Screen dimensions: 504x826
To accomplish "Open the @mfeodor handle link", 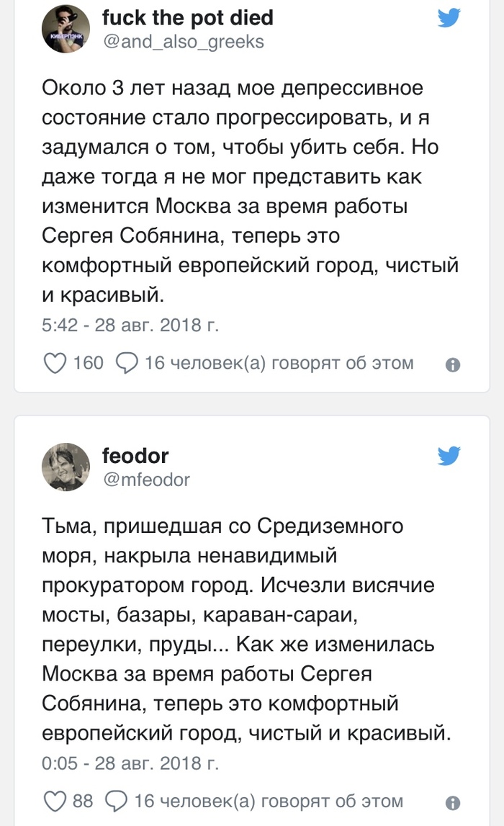I will point(146,479).
